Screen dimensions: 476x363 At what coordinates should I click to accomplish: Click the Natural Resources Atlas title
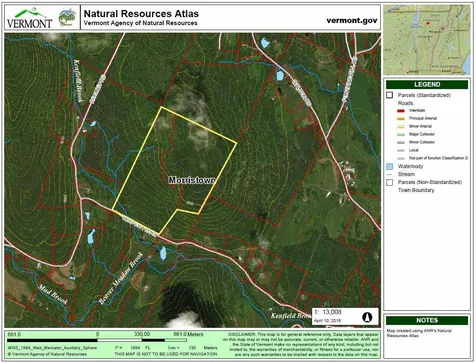[x=141, y=14]
